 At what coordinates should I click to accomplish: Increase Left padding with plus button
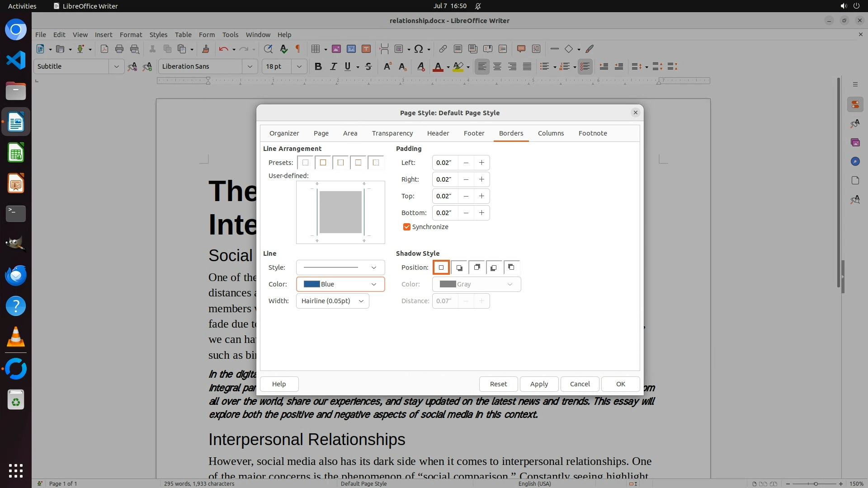[481, 163]
